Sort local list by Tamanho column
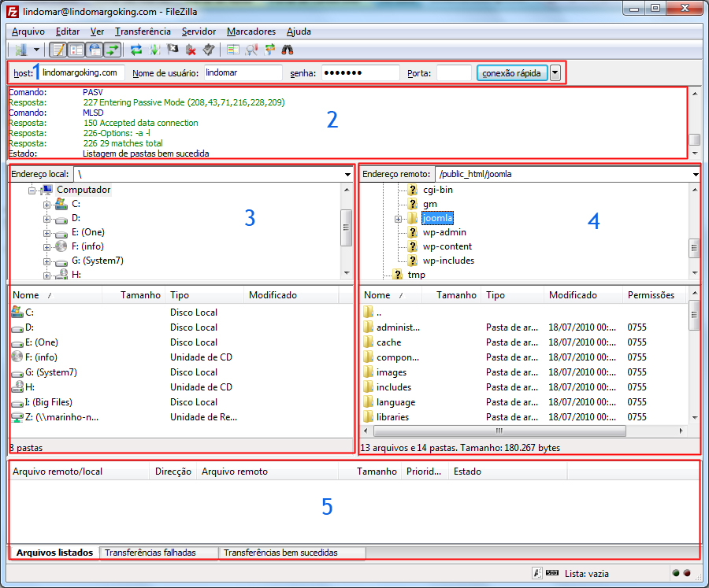The width and height of the screenshot is (709, 588). coord(133,294)
